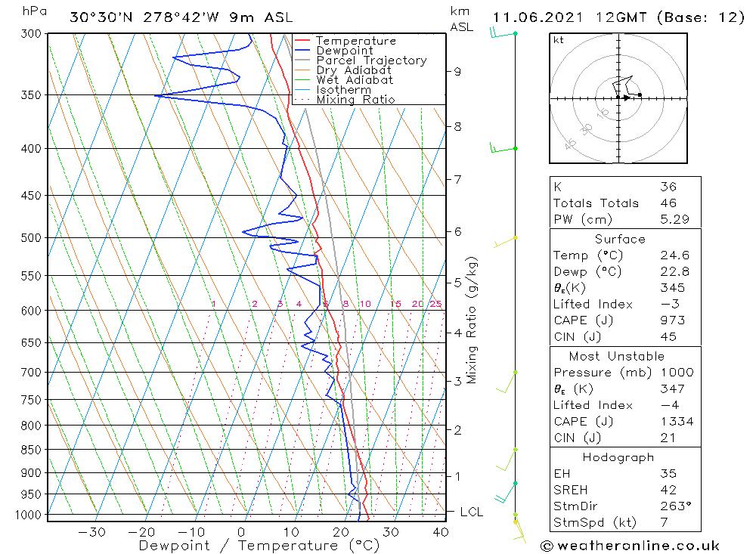Click the weatheronline.co.uk copyright link
The width and height of the screenshot is (756, 554).
pos(630,546)
